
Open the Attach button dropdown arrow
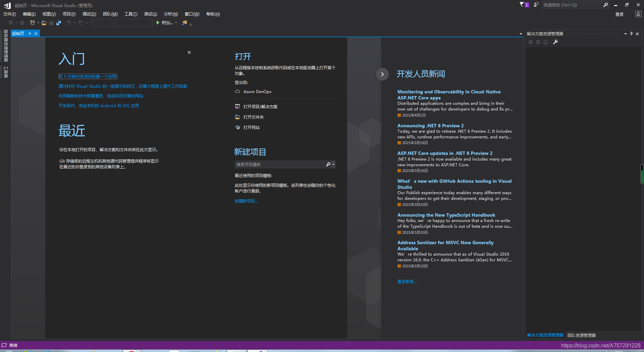pyautogui.click(x=176, y=23)
